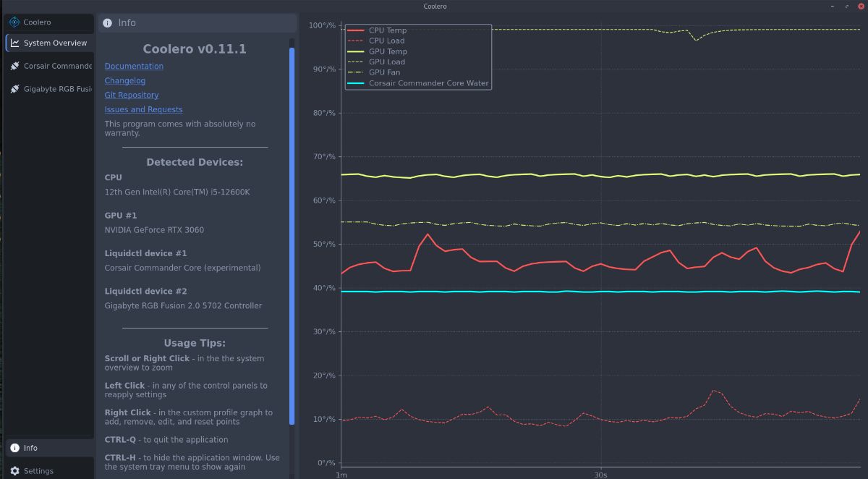Image resolution: width=868 pixels, height=479 pixels.
Task: Click the Coolero sidebar title entry
Action: [x=50, y=22]
